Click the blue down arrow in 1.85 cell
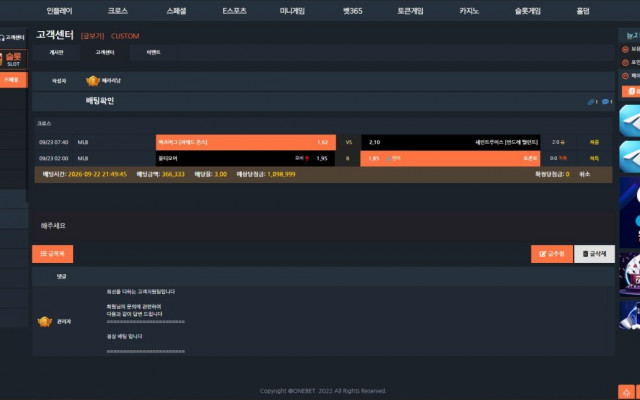 coord(389,158)
